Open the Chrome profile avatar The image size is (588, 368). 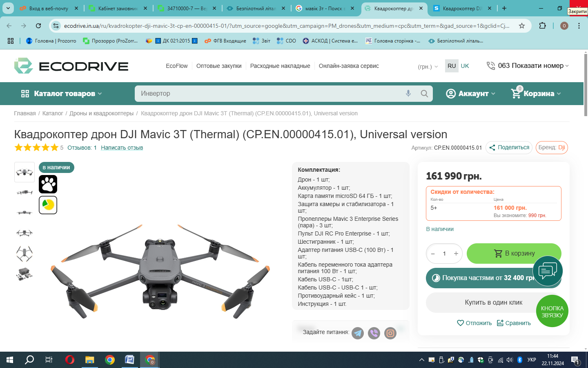[564, 26]
